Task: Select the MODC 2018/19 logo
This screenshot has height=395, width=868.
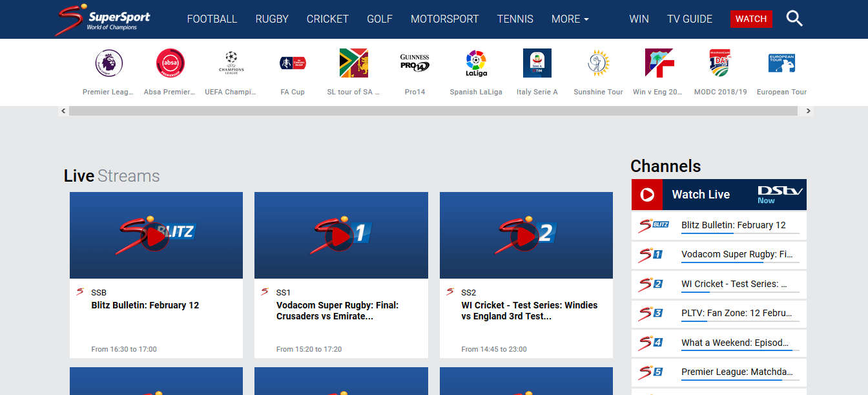Action: click(x=720, y=63)
